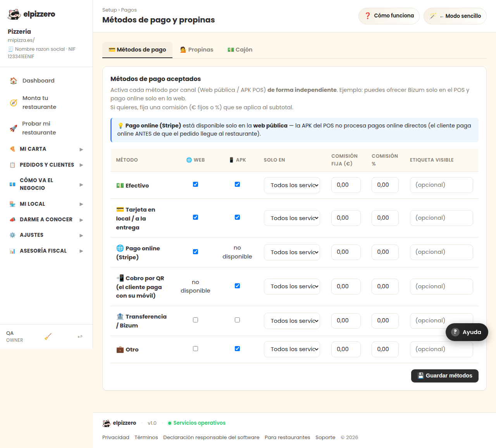Toggle Otro APK checkbox
The height and width of the screenshot is (448, 496).
click(x=237, y=348)
